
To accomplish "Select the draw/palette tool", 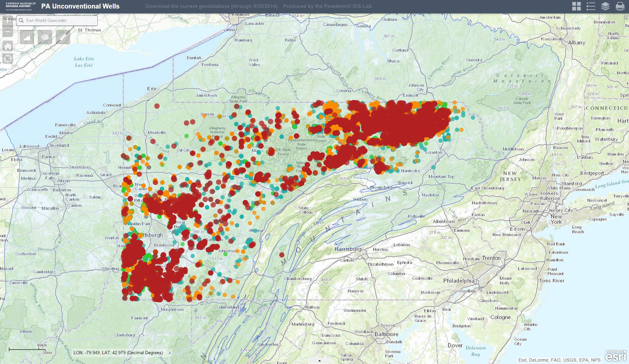I will pos(45,37).
